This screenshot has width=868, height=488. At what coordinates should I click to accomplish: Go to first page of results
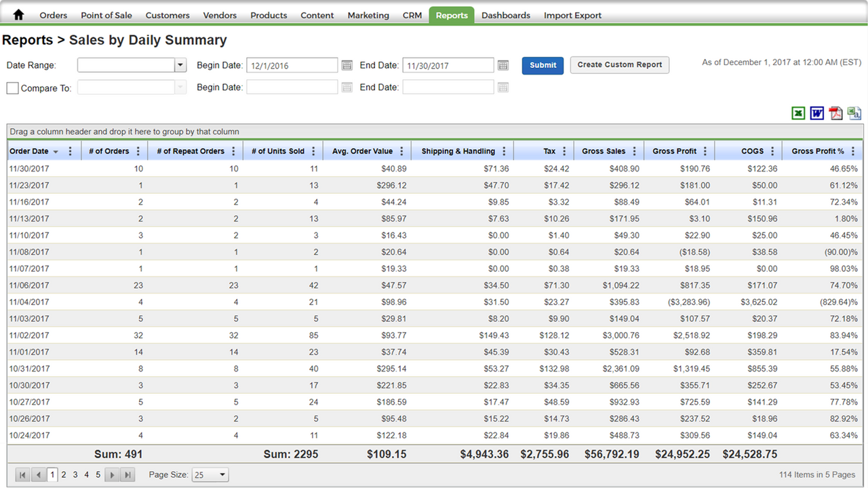click(23, 475)
